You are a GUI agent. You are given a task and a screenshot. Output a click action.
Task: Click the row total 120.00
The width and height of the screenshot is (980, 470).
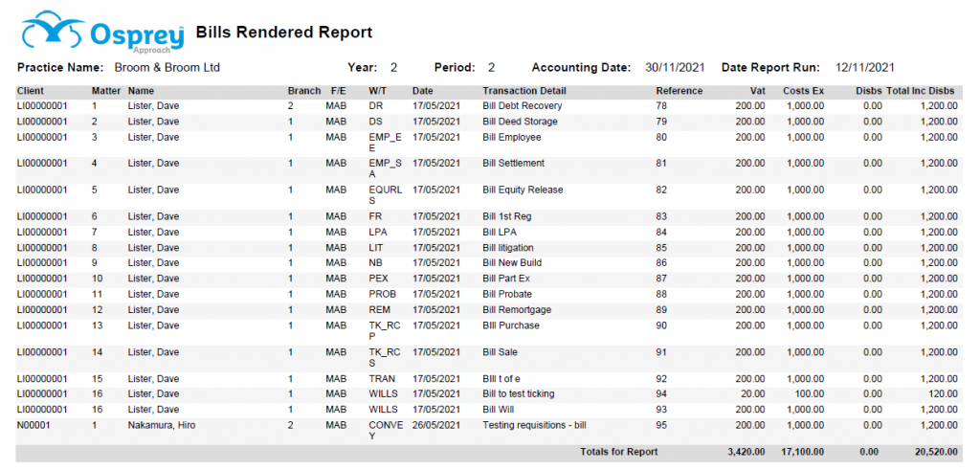pos(943,393)
